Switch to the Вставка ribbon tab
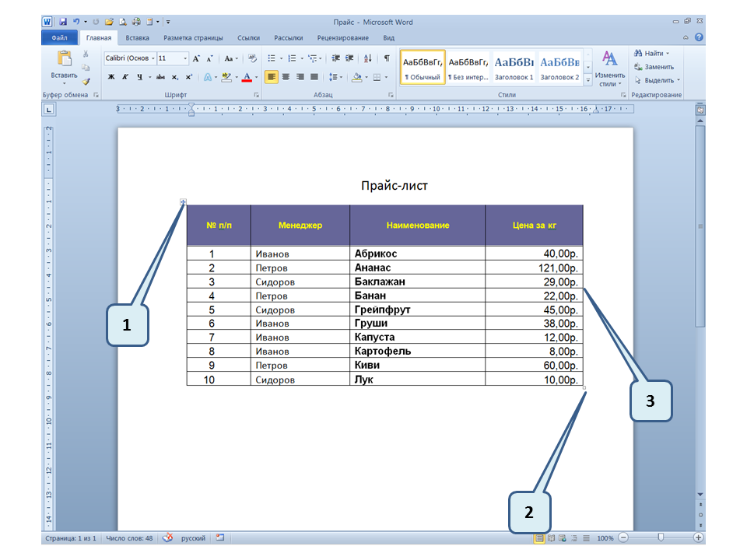Screen dimensions: 747x560 pyautogui.click(x=138, y=37)
